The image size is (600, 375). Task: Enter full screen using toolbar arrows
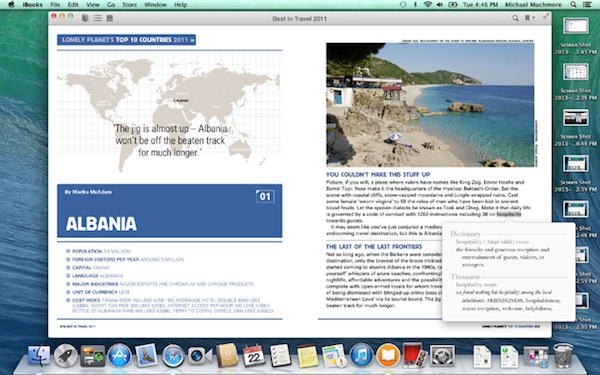(546, 16)
